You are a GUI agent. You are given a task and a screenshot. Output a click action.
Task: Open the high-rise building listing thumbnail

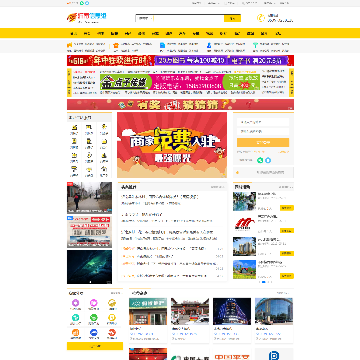pos(244,246)
